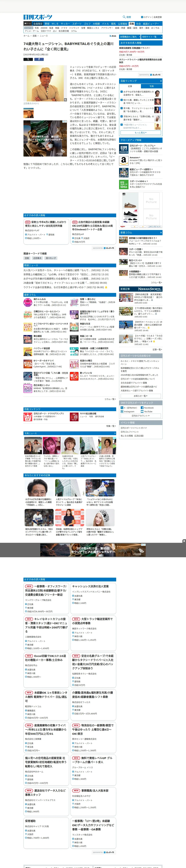Close the bottom banner ad with X

point(184,541)
